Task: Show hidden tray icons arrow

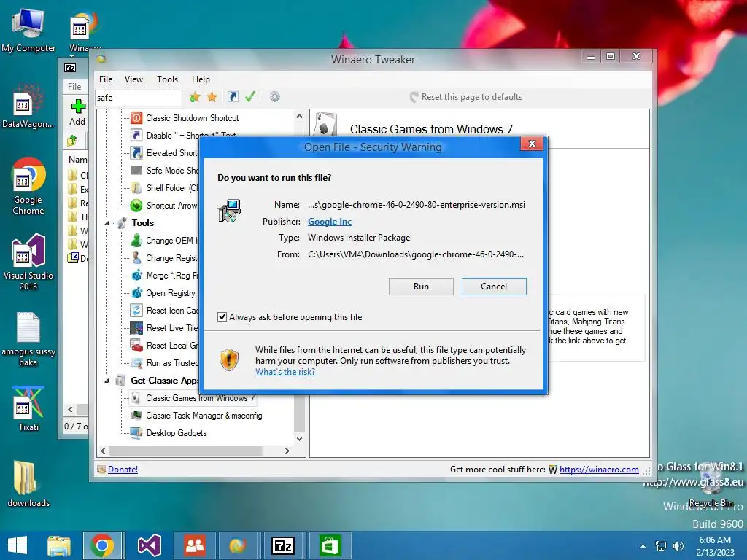Action: [x=643, y=546]
